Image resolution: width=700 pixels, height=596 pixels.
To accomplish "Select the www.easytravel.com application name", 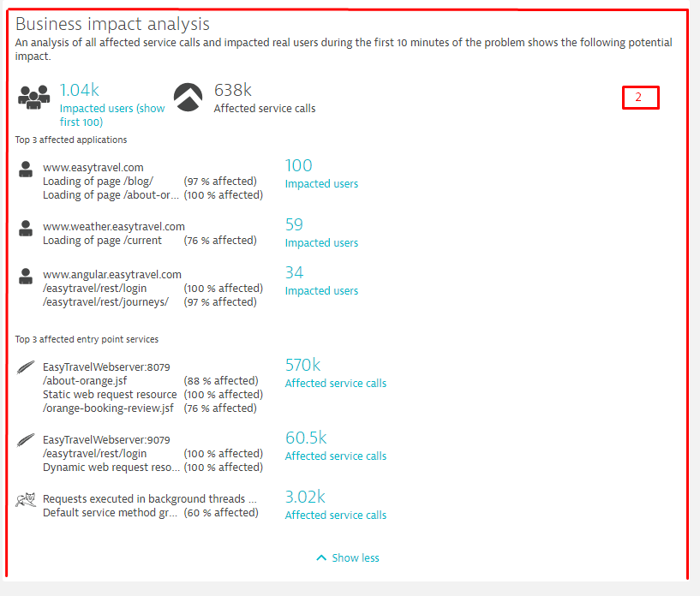I will (x=93, y=168).
